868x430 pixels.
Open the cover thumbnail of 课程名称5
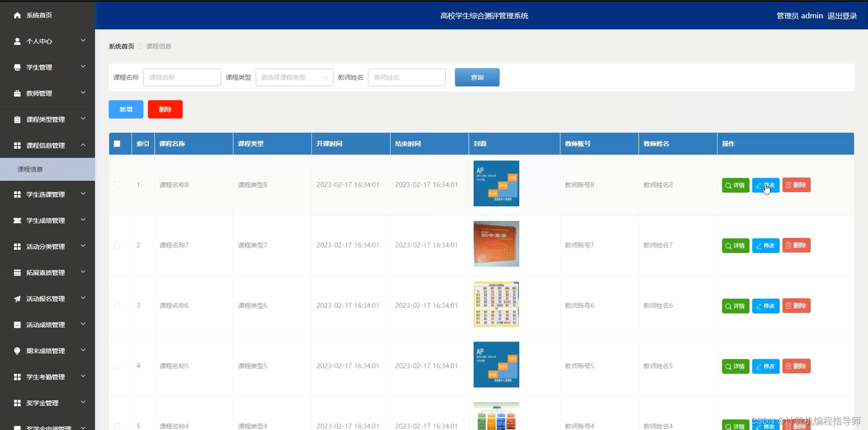(496, 365)
